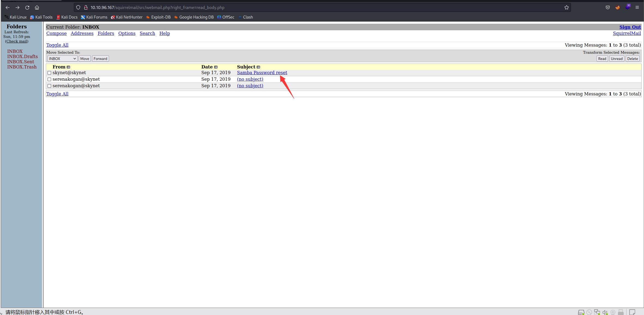
Task: Open the Compose menu link
Action: coord(56,33)
